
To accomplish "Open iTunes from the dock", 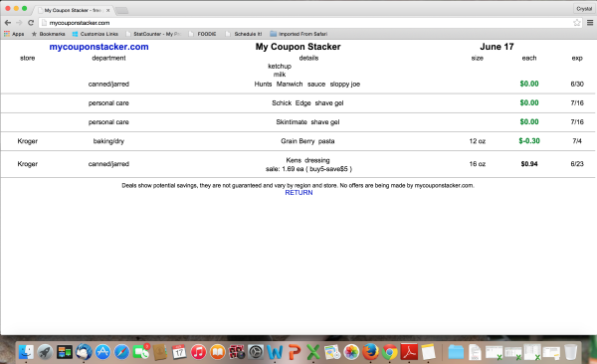I will pyautogui.click(x=198, y=352).
